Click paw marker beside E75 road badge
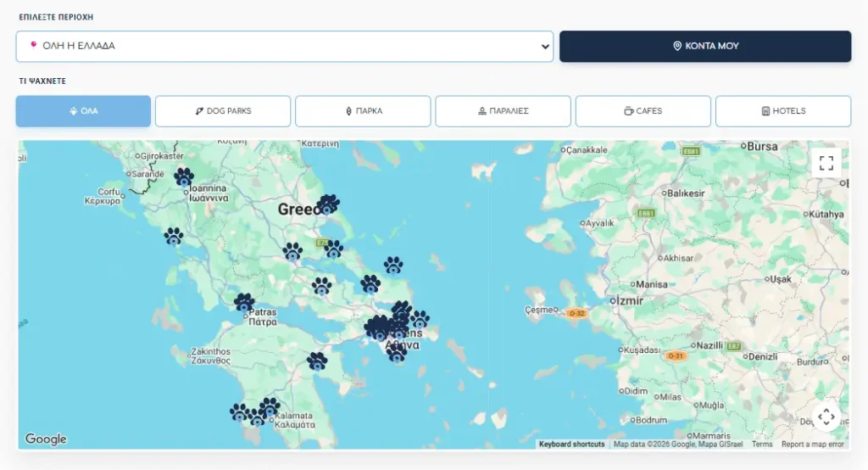Viewport: 868px width, 470px height. [x=333, y=249]
